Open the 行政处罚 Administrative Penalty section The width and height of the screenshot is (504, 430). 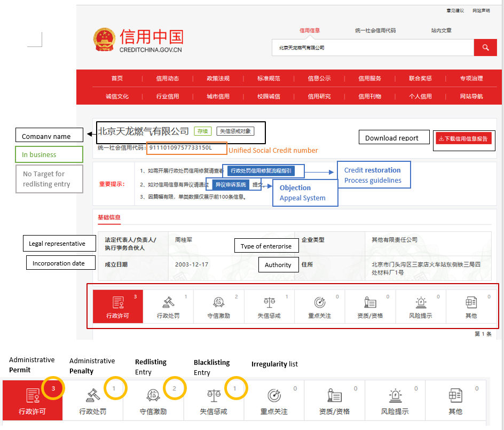pos(169,306)
